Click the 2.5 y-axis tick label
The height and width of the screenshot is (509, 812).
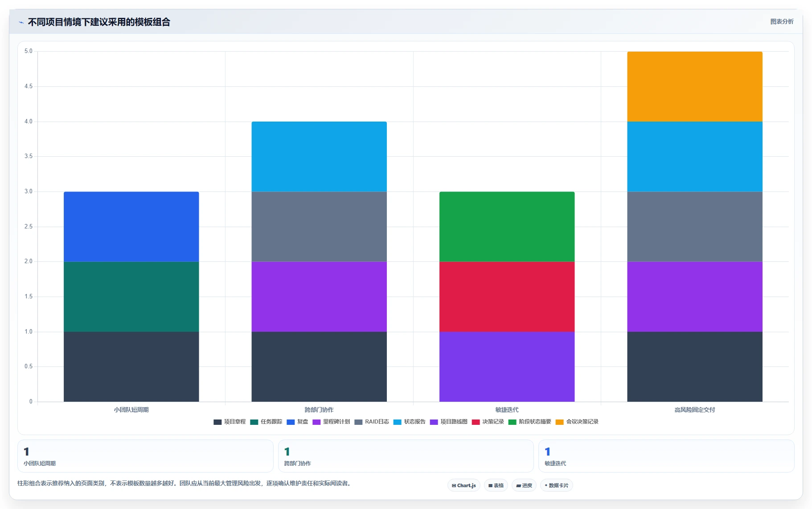tap(29, 227)
